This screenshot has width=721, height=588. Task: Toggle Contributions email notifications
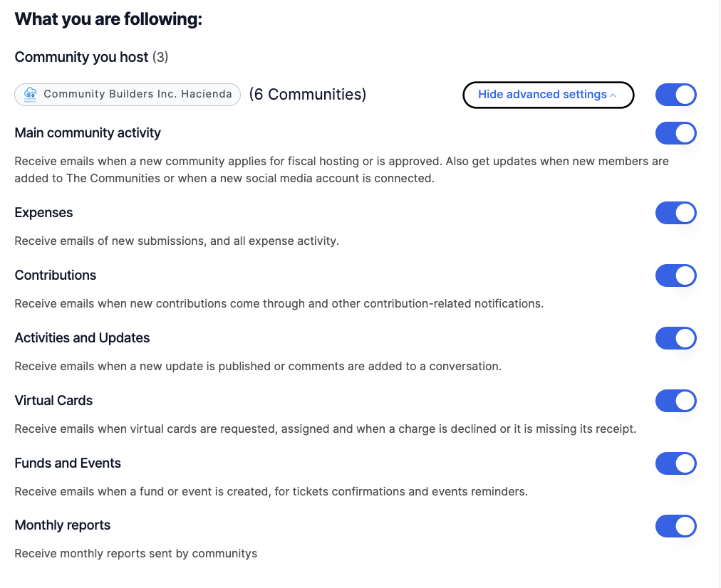pyautogui.click(x=675, y=275)
